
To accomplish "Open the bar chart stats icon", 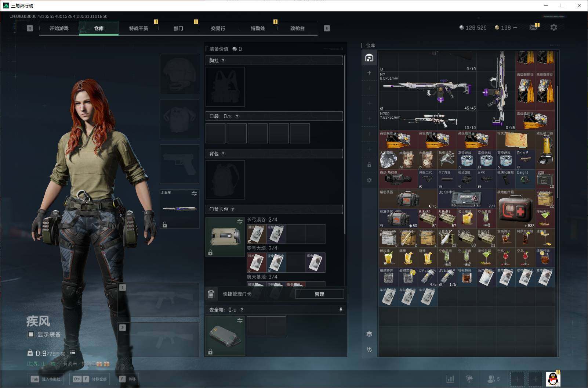I will point(450,379).
